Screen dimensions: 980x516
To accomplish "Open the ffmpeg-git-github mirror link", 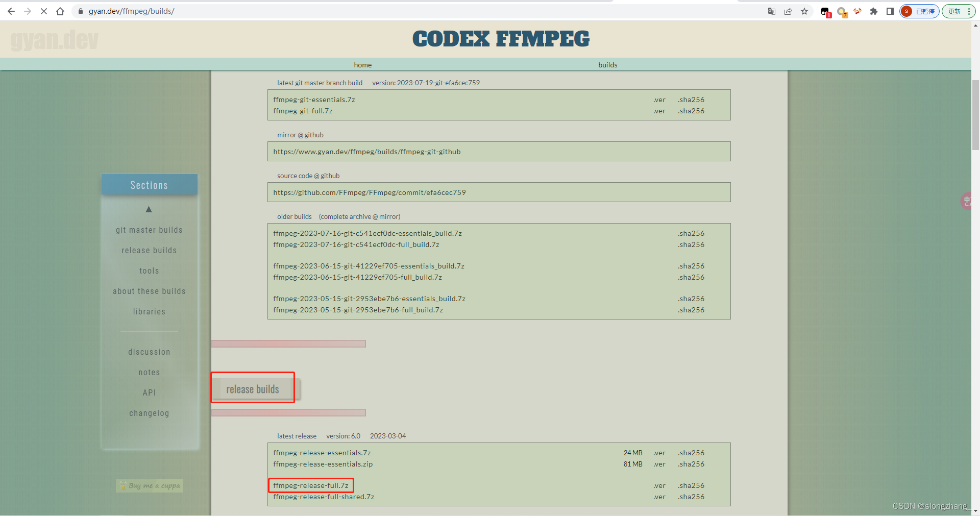I will click(x=367, y=152).
